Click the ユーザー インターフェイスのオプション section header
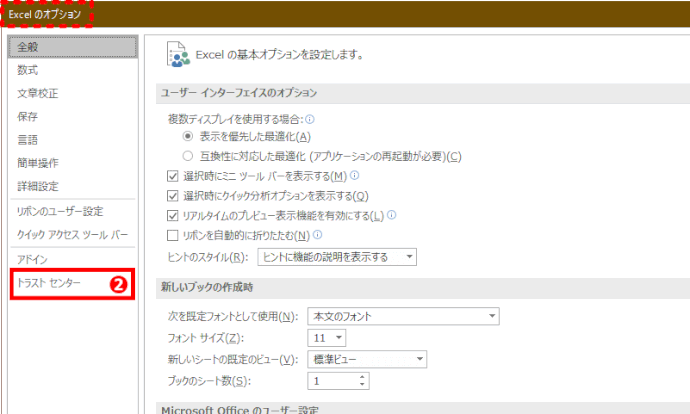This screenshot has height=414, width=690. point(239,93)
